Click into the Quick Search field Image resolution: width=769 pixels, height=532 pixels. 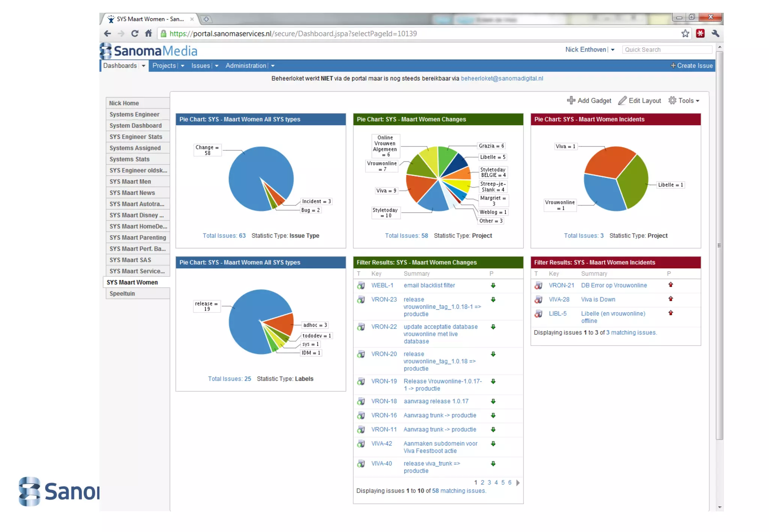click(x=666, y=50)
